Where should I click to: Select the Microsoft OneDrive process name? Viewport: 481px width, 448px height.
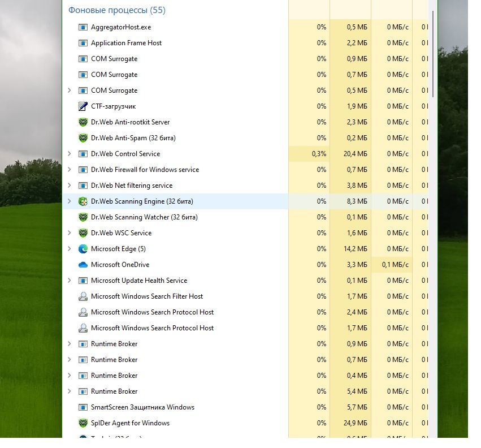click(120, 265)
